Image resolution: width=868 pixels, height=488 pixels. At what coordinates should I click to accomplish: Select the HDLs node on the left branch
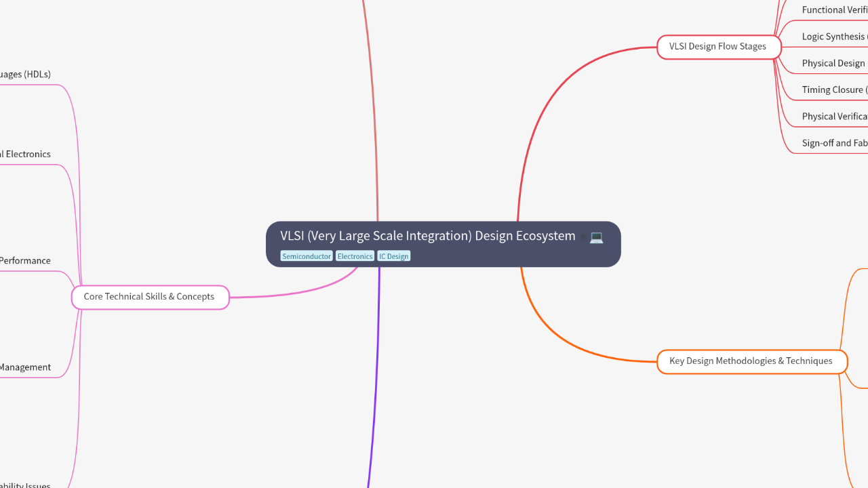tap(25, 74)
